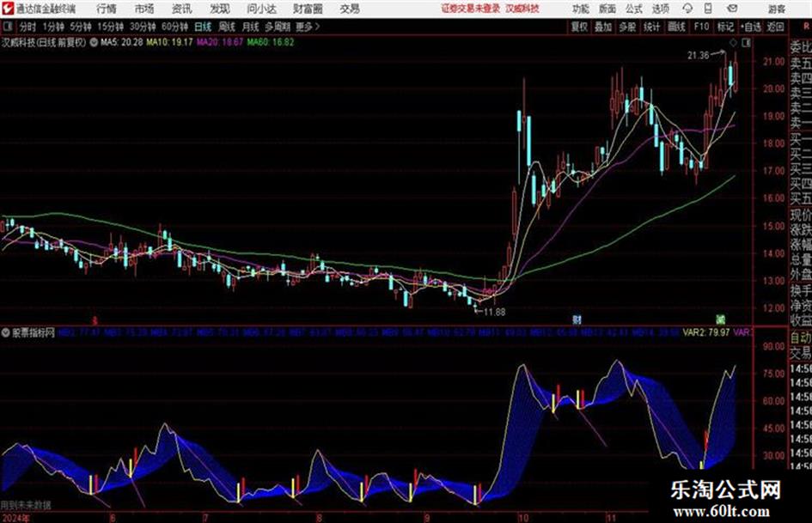812x523 pixels.
Task: Click the red 汉威科技 stock name in title bar
Action: click(x=522, y=9)
